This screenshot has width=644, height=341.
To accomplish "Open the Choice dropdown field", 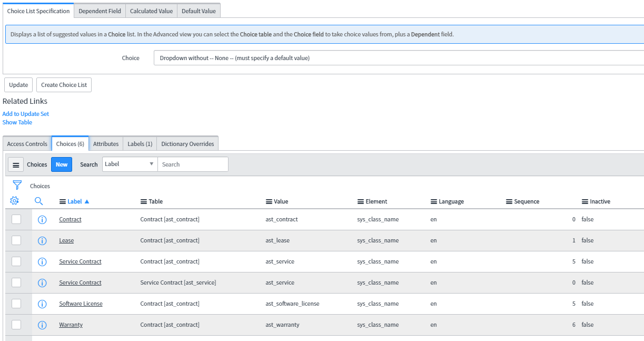I will pyautogui.click(x=399, y=58).
